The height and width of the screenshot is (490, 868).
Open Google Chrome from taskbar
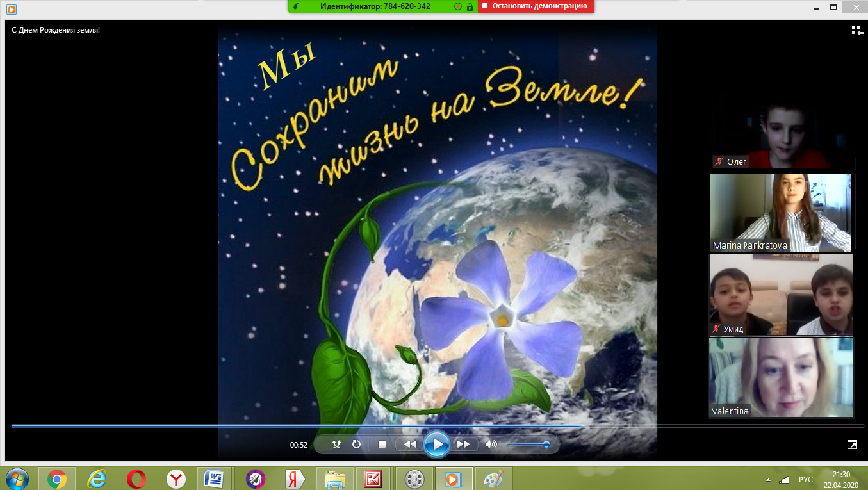57,478
